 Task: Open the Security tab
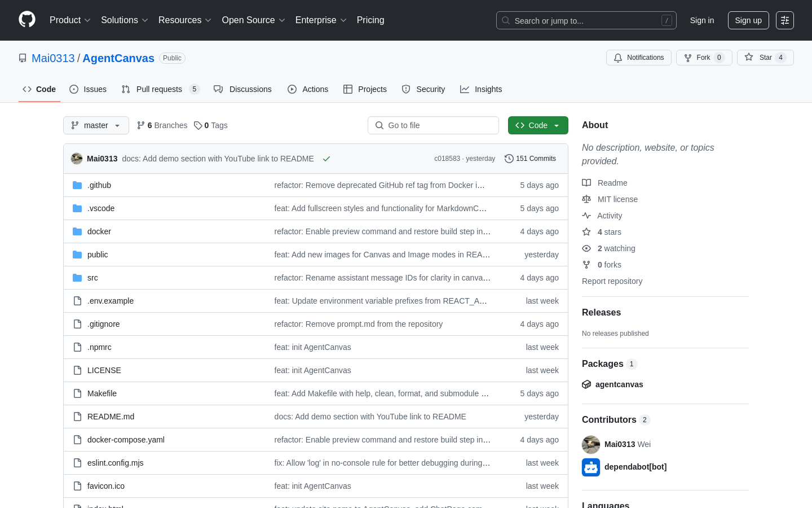[423, 89]
